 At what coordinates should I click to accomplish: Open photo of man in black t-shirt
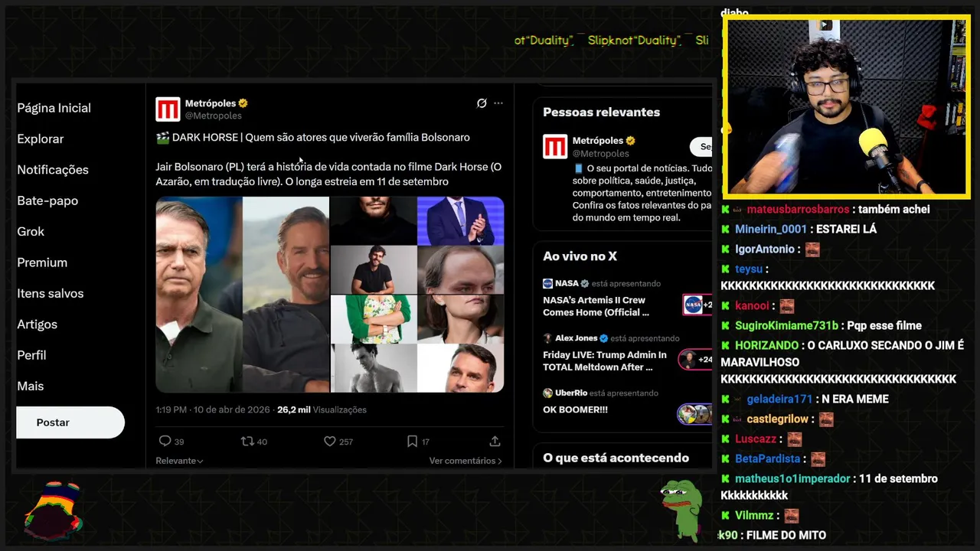tap(374, 269)
